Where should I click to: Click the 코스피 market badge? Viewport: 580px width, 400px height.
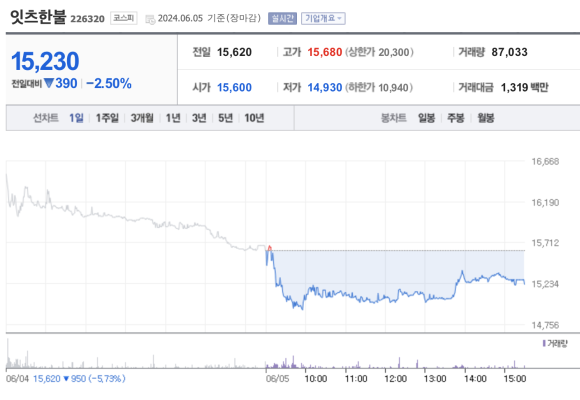[x=124, y=18]
